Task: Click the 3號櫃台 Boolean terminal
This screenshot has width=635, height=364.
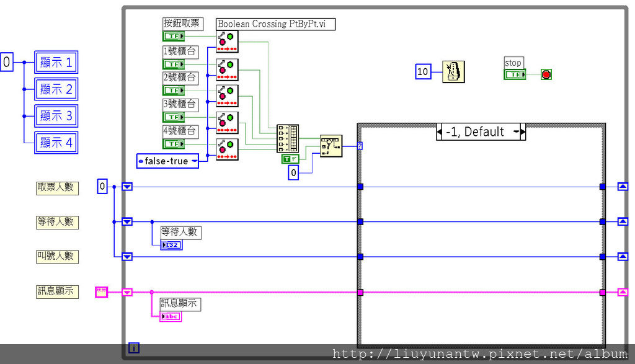Action: point(174,117)
